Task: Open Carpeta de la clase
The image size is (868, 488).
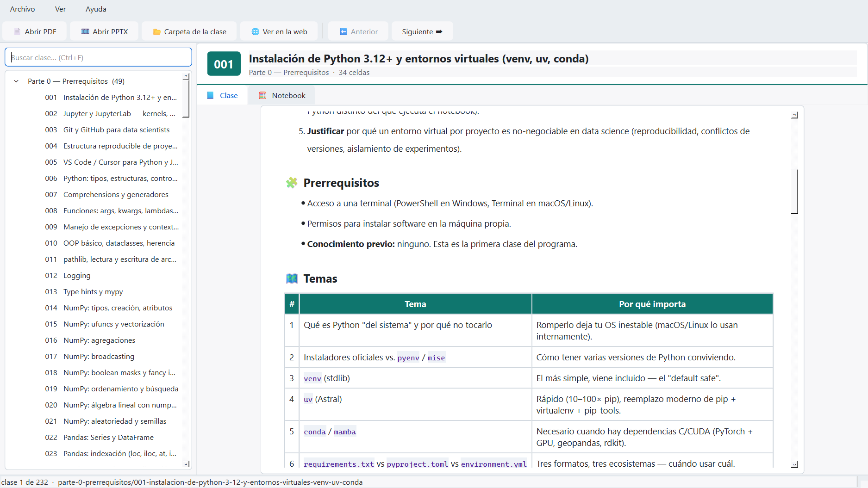Action: pyautogui.click(x=189, y=31)
